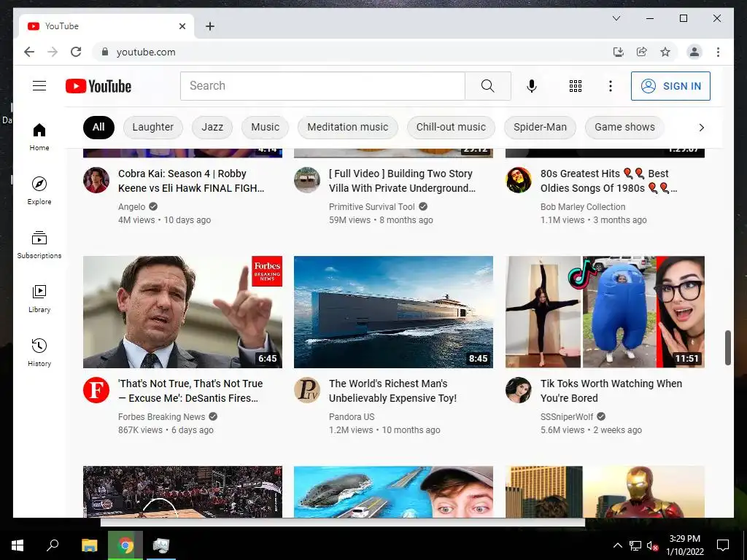Screen dimensions: 747x560
Task: Play the yacht 8:45 video thumbnail
Action: [393, 312]
